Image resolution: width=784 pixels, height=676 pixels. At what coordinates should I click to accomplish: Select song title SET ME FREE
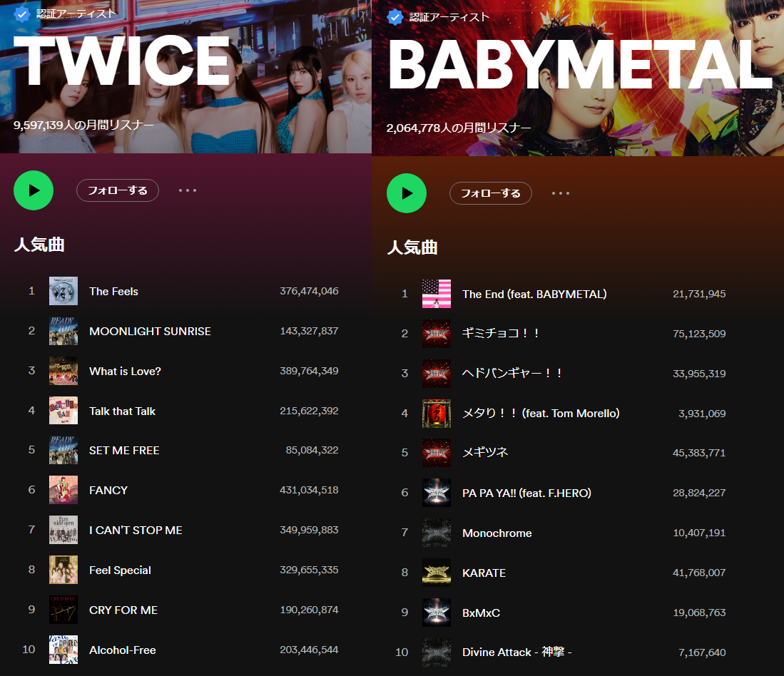(x=124, y=451)
